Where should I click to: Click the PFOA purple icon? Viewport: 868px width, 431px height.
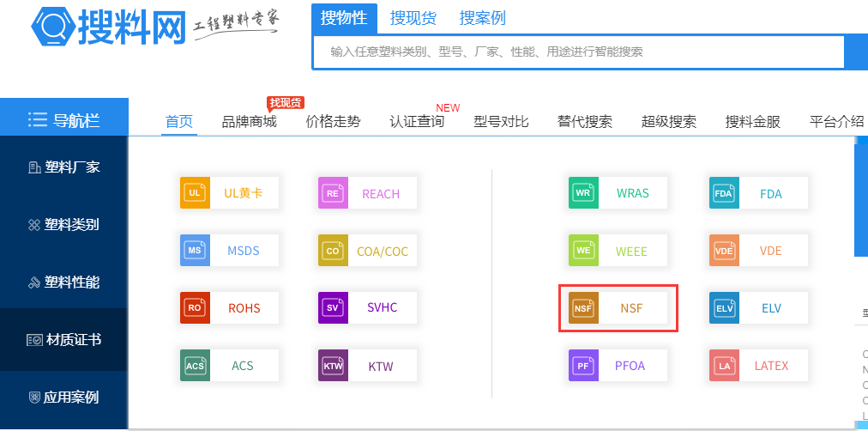click(583, 365)
